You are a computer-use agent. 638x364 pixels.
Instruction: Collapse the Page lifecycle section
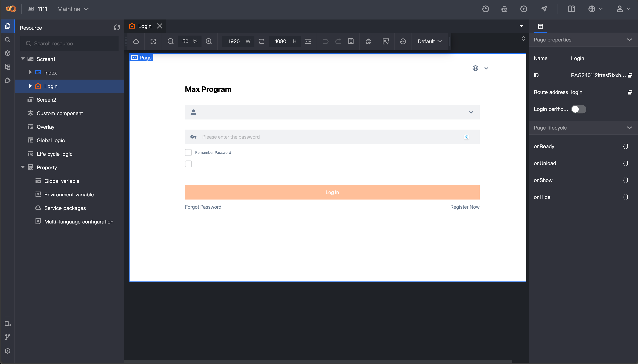[629, 128]
